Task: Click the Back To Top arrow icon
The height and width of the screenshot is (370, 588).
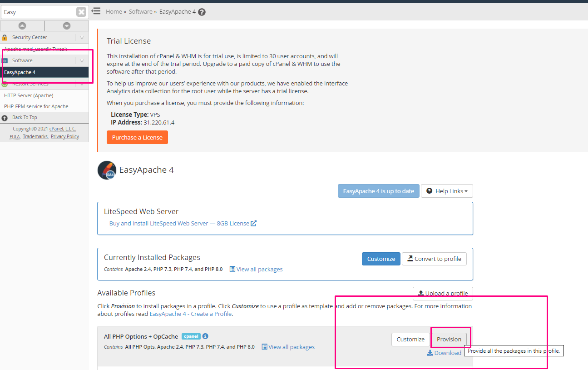Action: [x=5, y=118]
